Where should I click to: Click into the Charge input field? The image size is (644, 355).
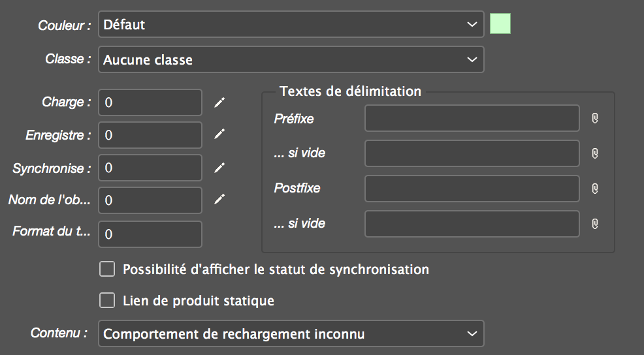coord(150,102)
